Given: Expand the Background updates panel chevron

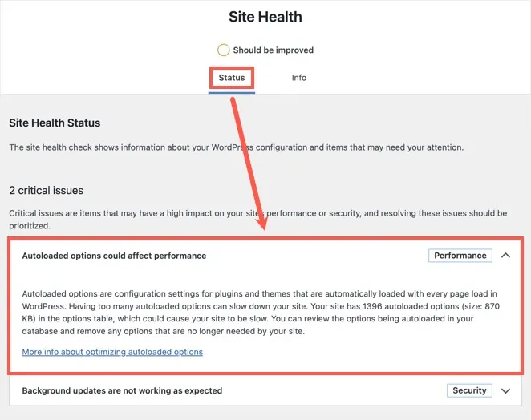Looking at the screenshot, I should click(505, 390).
